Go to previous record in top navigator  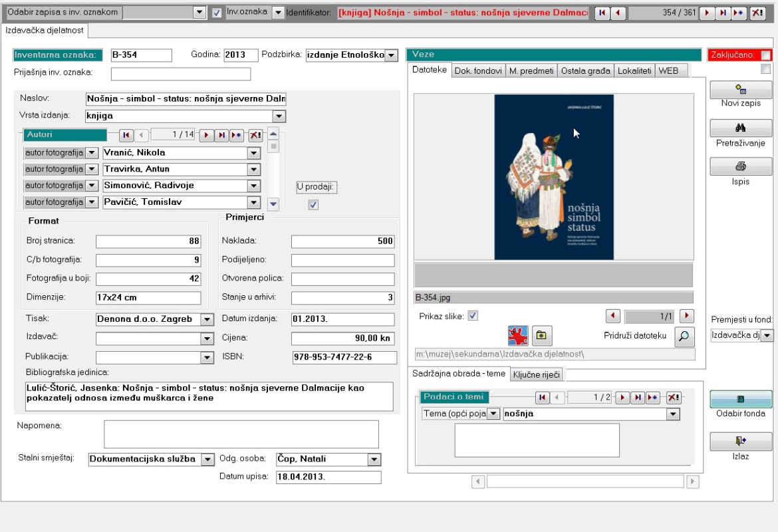pyautogui.click(x=618, y=13)
